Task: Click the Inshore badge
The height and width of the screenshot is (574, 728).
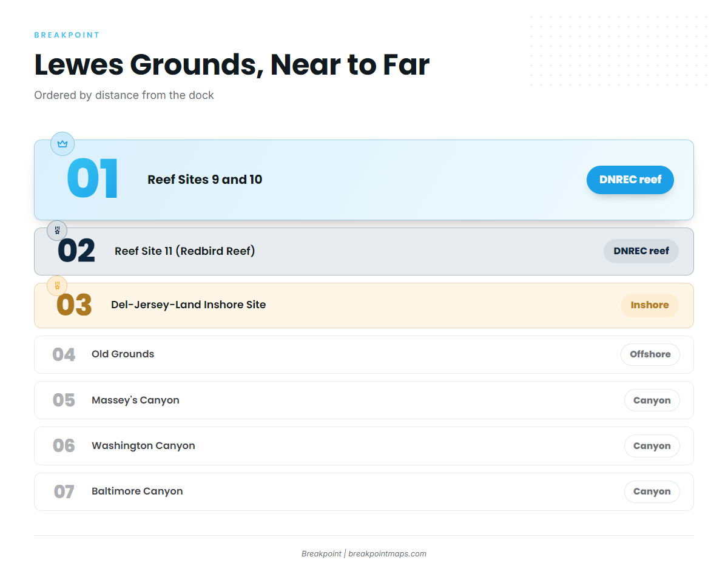Action: tap(650, 305)
